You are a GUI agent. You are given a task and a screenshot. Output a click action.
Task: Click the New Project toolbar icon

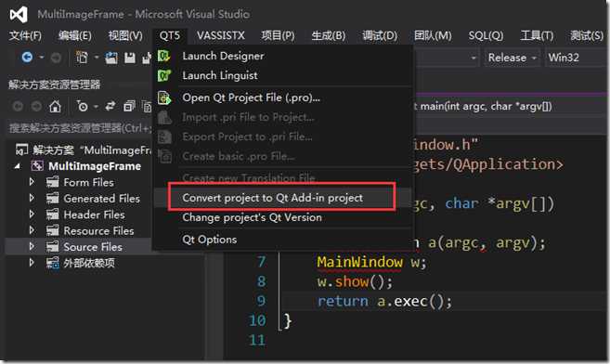[x=82, y=58]
